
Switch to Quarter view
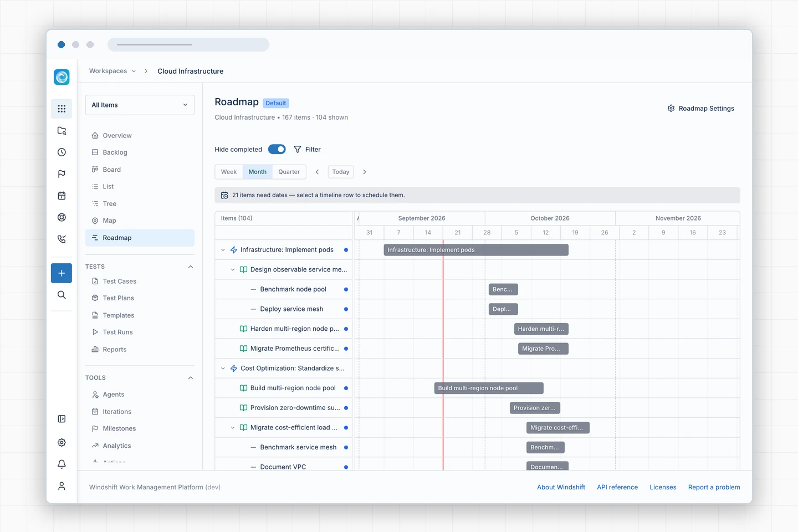[x=289, y=172]
